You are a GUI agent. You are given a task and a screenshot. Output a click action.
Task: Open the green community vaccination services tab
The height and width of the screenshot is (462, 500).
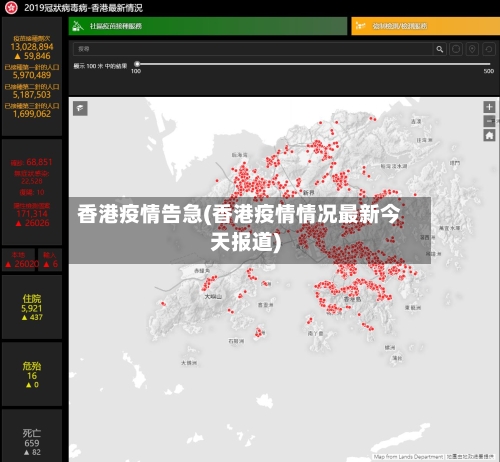(x=208, y=26)
